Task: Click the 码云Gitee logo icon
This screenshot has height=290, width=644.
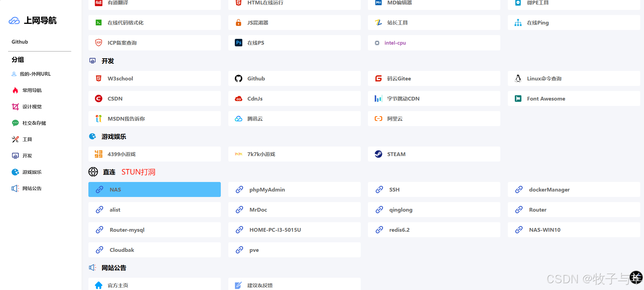Action: (378, 78)
